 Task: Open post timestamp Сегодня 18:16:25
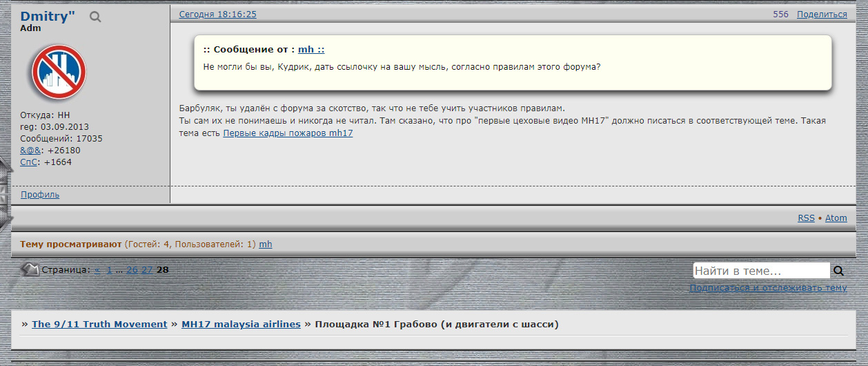(218, 14)
